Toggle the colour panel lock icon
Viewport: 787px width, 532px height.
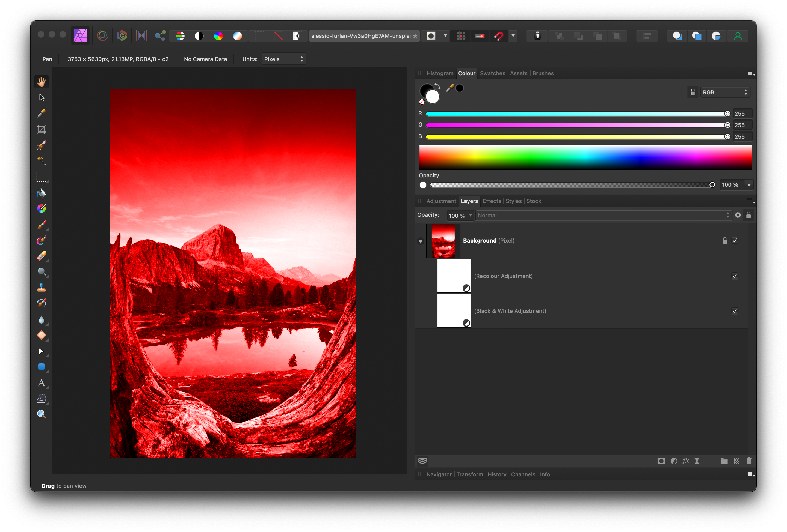[x=693, y=92]
